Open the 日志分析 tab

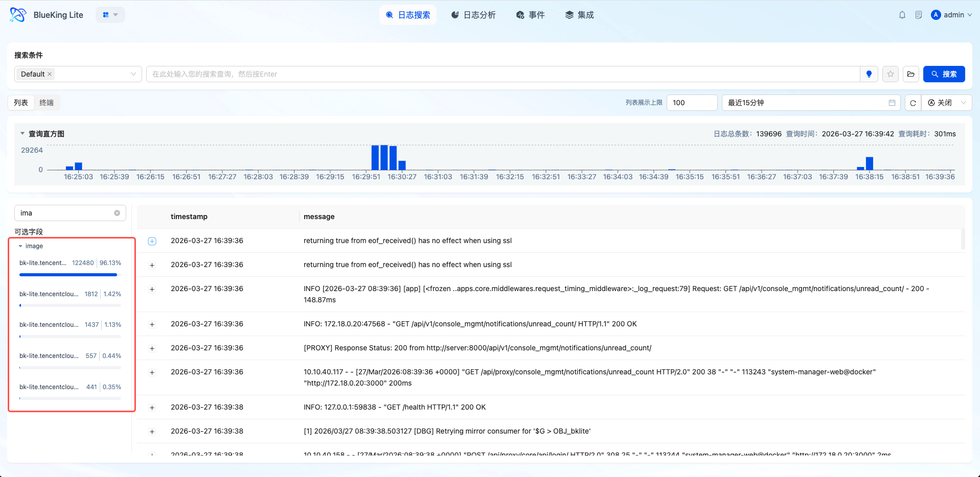(473, 15)
